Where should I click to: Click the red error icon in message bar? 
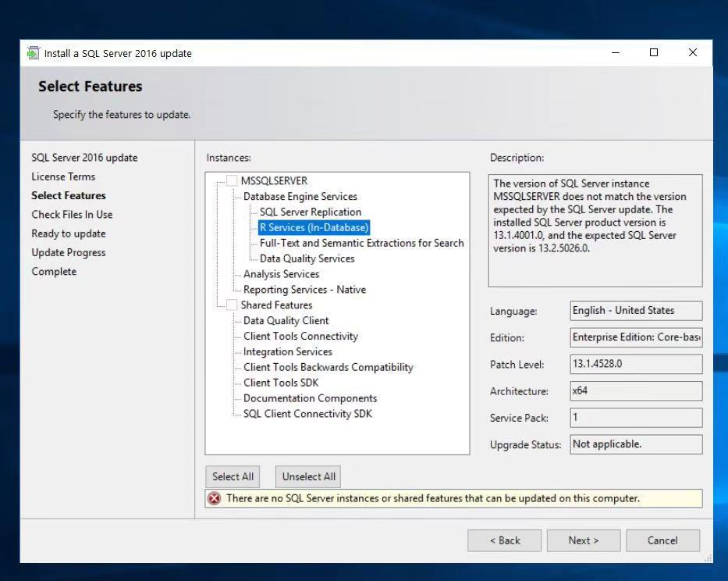click(x=214, y=498)
